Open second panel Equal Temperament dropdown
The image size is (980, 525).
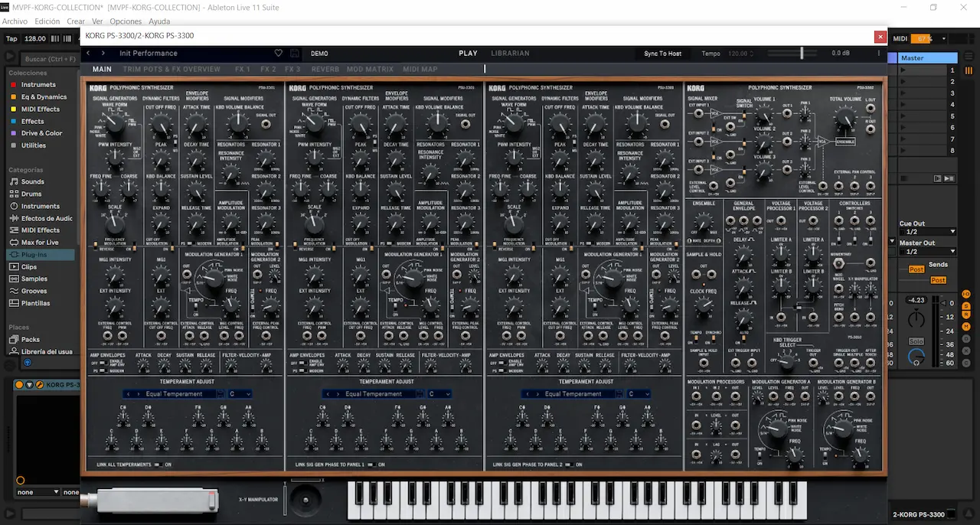coord(374,394)
